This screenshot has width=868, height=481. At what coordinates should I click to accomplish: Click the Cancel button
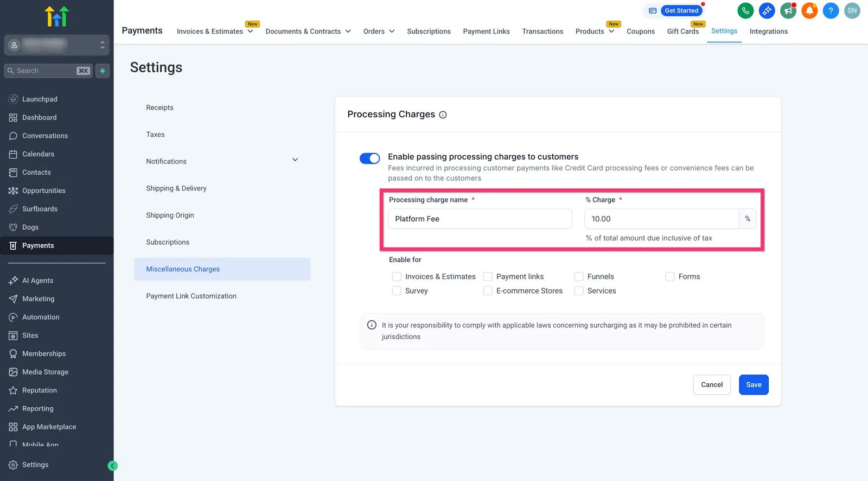click(x=712, y=385)
